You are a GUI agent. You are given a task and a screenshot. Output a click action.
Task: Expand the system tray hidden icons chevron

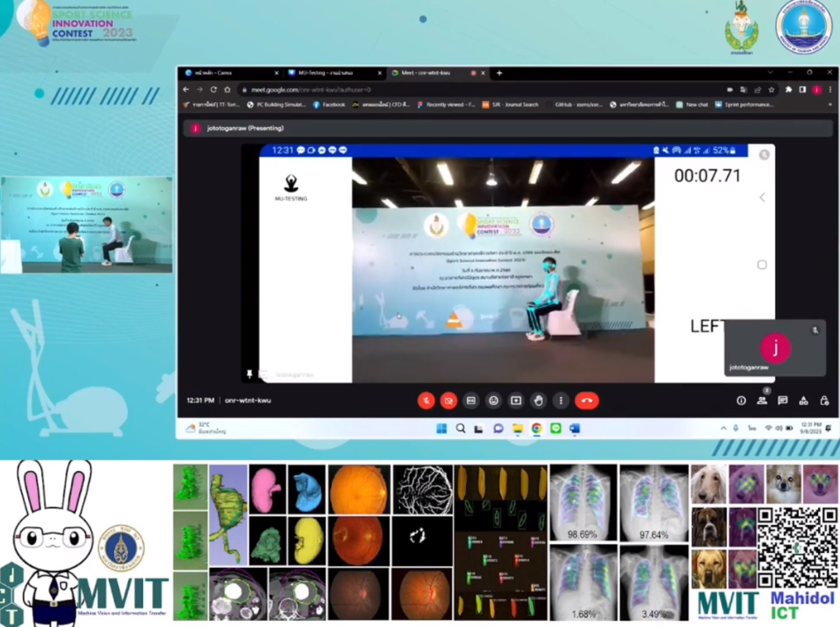click(x=724, y=429)
